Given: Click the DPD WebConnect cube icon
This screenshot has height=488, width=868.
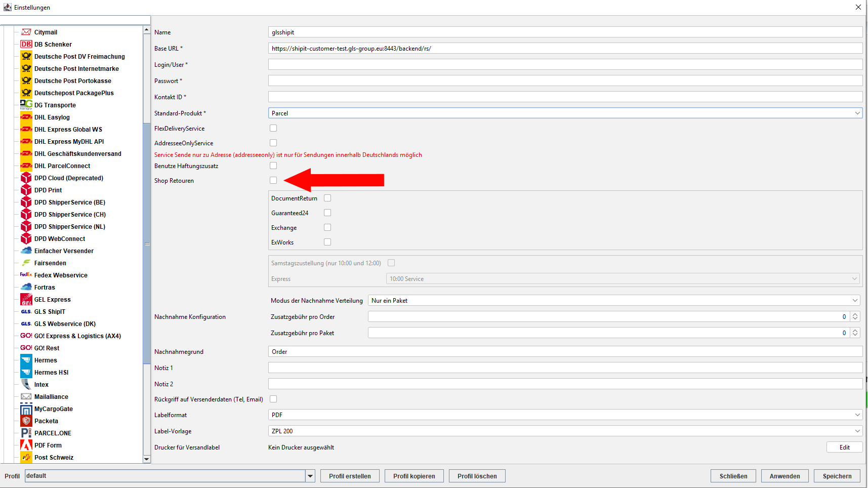Looking at the screenshot, I should [26, 238].
